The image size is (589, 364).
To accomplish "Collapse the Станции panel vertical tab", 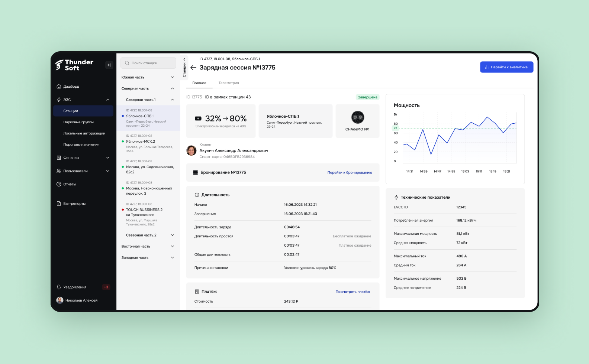I will [x=184, y=68].
